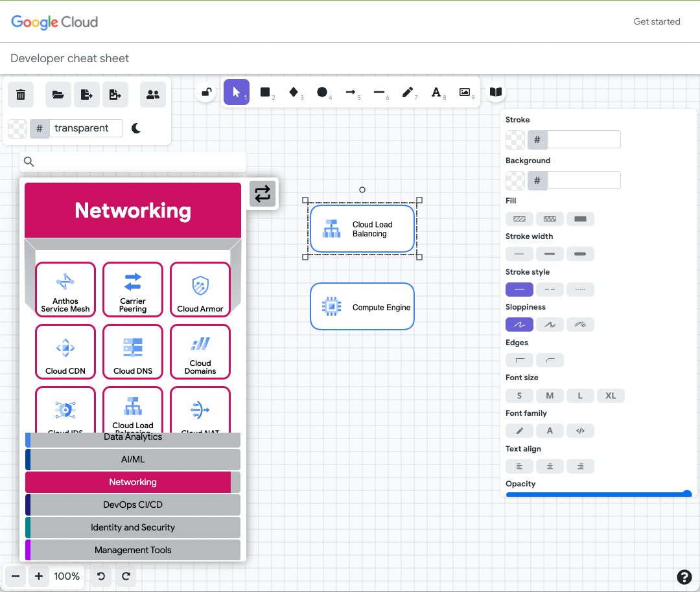700x592 pixels.
Task: Choose the selection arrow tool
Action: 236,93
